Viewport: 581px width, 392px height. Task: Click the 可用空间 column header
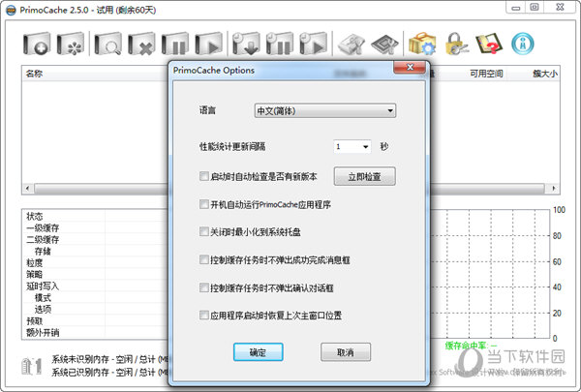tap(486, 74)
